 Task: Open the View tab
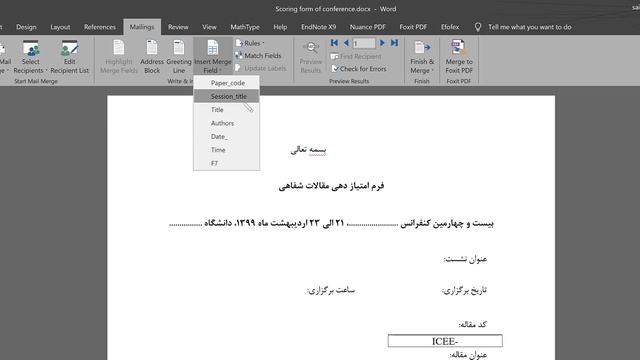click(x=209, y=27)
